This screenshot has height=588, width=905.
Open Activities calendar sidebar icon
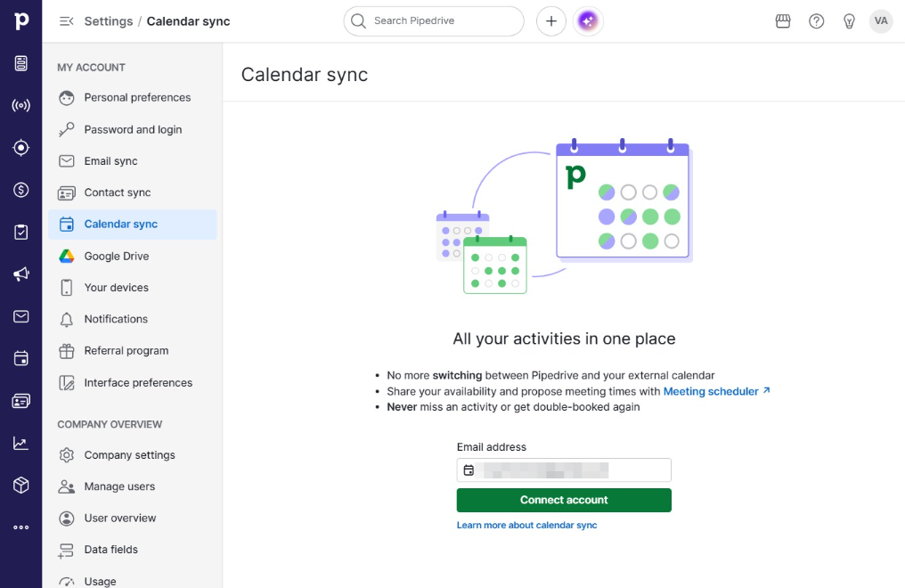[x=21, y=358]
